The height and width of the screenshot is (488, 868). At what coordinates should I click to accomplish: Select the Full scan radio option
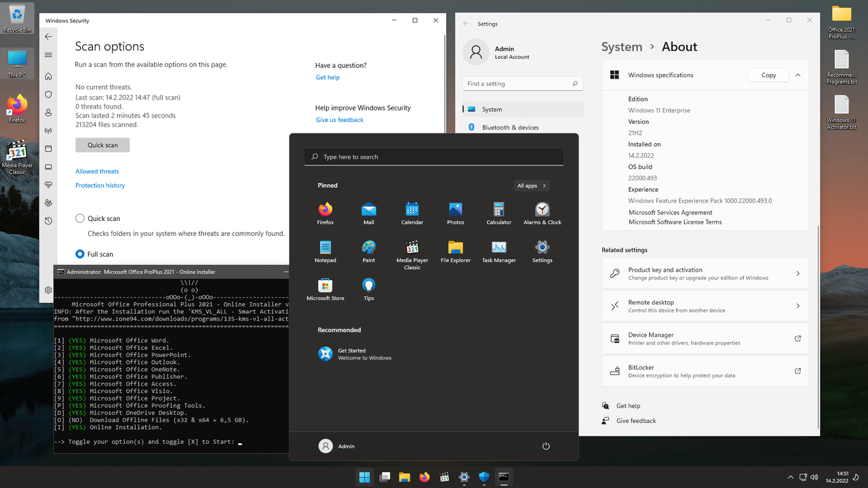(x=80, y=254)
